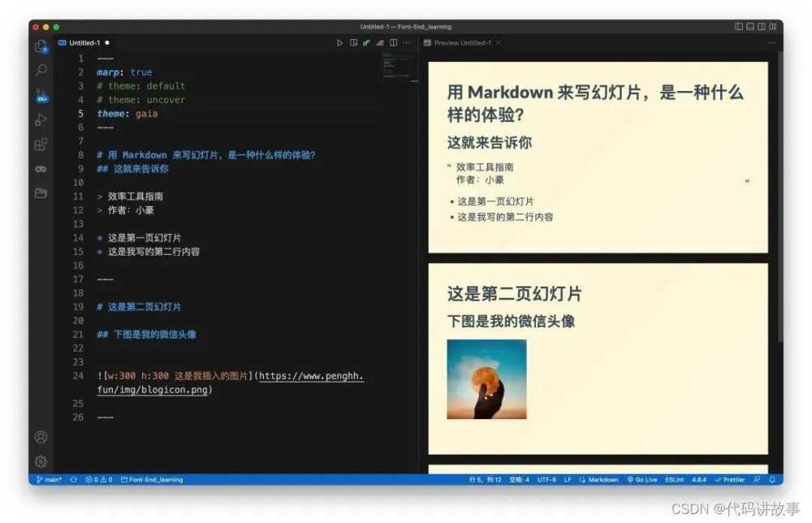Open the language mode selector showing Markdown
This screenshot has width=812, height=523.
pyautogui.click(x=600, y=479)
